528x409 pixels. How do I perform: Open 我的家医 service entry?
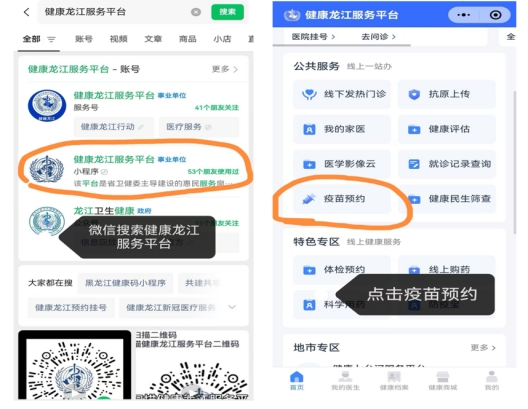342,129
